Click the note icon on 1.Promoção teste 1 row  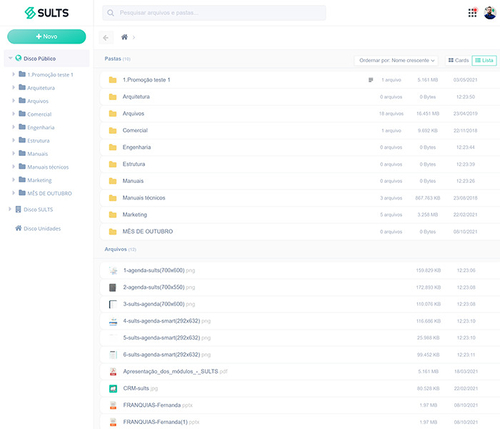[371, 80]
